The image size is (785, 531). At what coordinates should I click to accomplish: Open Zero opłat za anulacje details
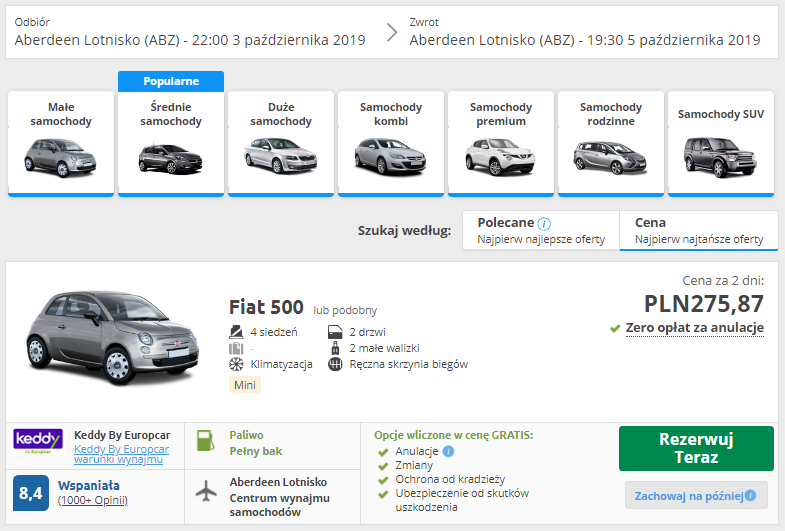click(694, 328)
